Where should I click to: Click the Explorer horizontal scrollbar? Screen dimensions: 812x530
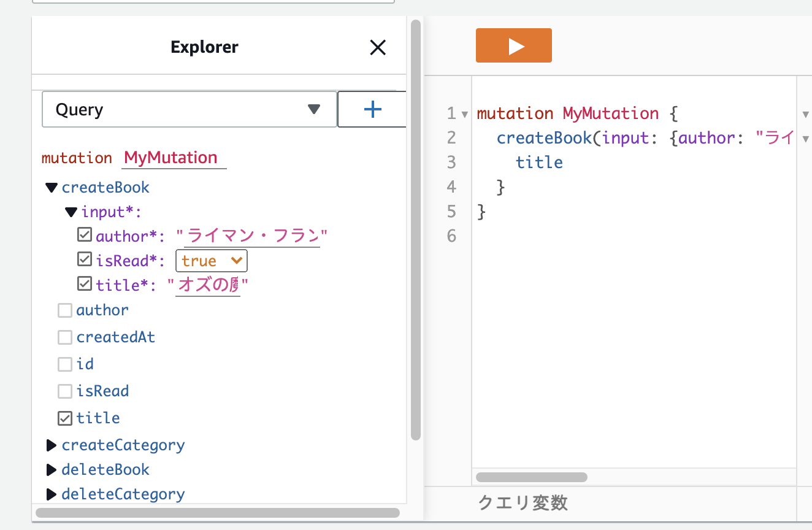coord(218,512)
